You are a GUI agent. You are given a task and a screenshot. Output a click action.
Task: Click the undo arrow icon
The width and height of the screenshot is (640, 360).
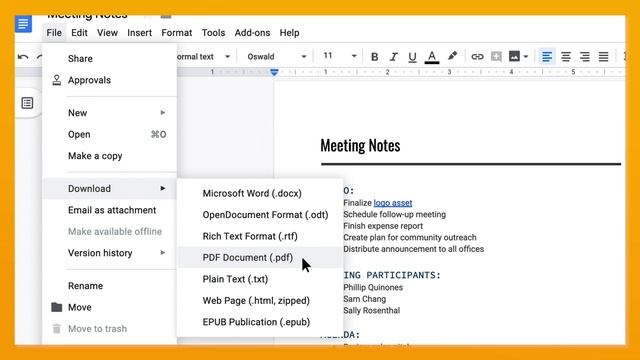(23, 57)
